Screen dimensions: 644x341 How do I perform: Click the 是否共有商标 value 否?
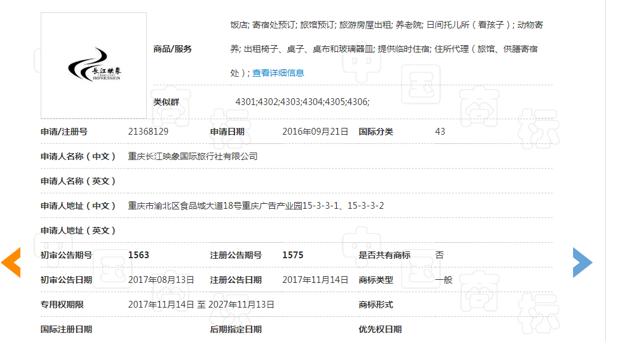coord(439,255)
